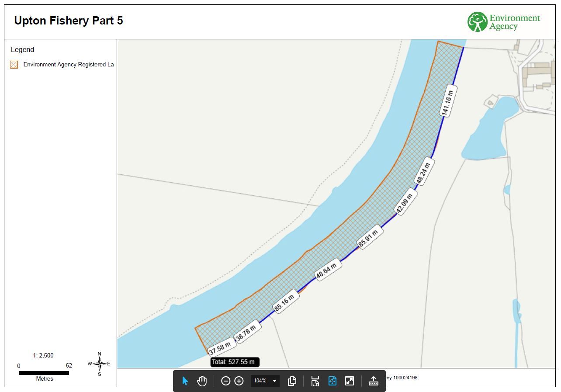Dock the floating toolbar
This screenshot has width=561, height=392.
point(374,381)
